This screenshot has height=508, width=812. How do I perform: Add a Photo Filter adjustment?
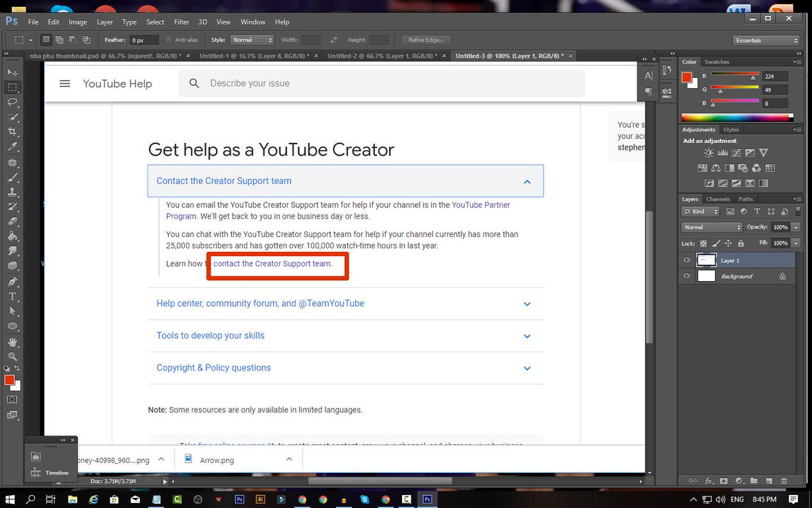tap(743, 168)
